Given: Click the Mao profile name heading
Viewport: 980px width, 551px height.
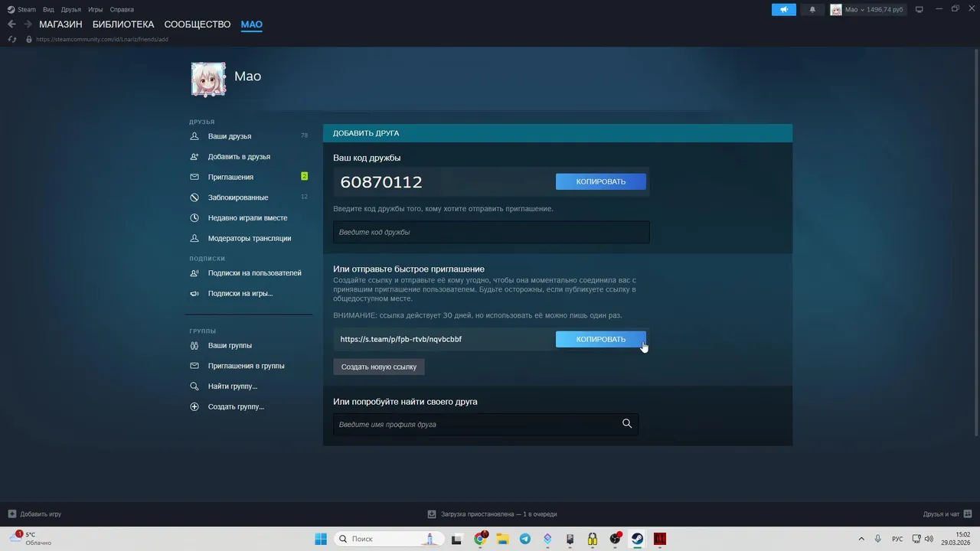Looking at the screenshot, I should click(247, 77).
